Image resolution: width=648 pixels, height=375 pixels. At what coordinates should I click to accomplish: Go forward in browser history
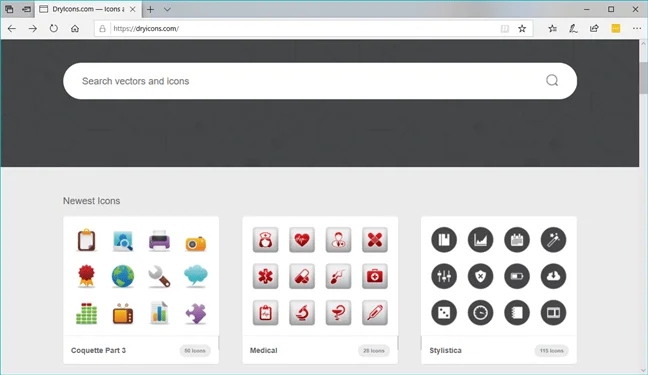pyautogui.click(x=33, y=29)
